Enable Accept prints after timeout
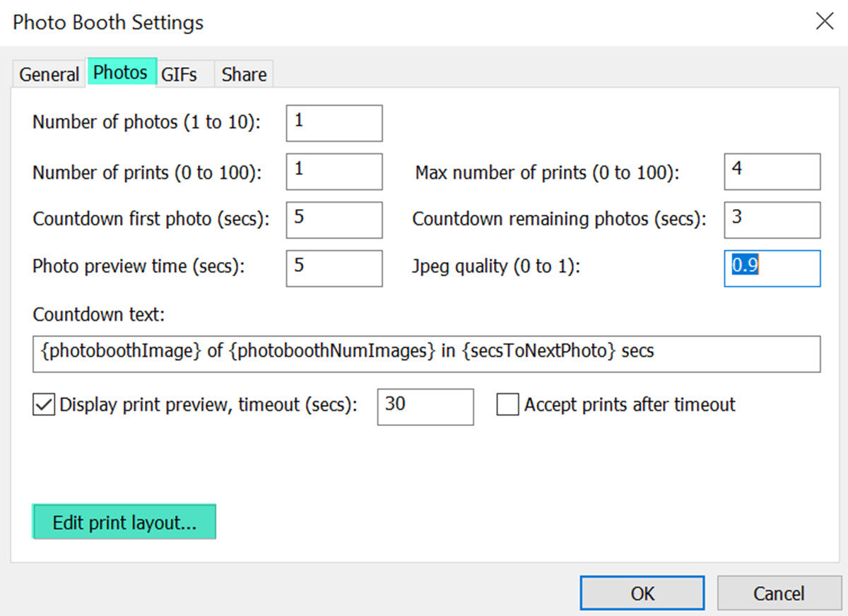This screenshot has height=616, width=848. 507,405
